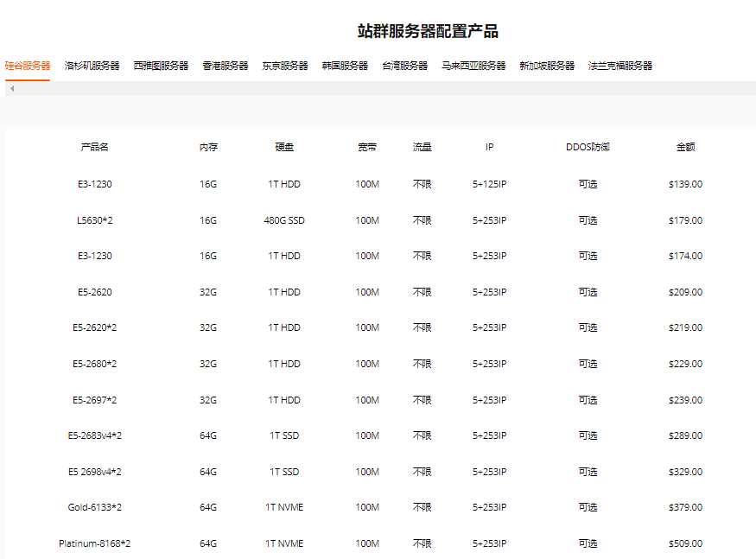This screenshot has height=559, width=756.
Task: Select the L5630*2 product name
Action: pos(94,220)
